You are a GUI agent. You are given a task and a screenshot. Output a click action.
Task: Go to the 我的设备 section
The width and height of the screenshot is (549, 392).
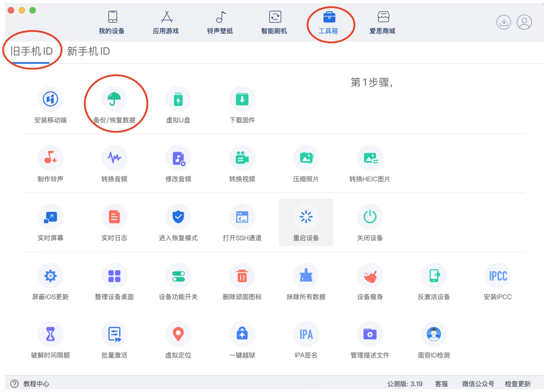point(111,23)
